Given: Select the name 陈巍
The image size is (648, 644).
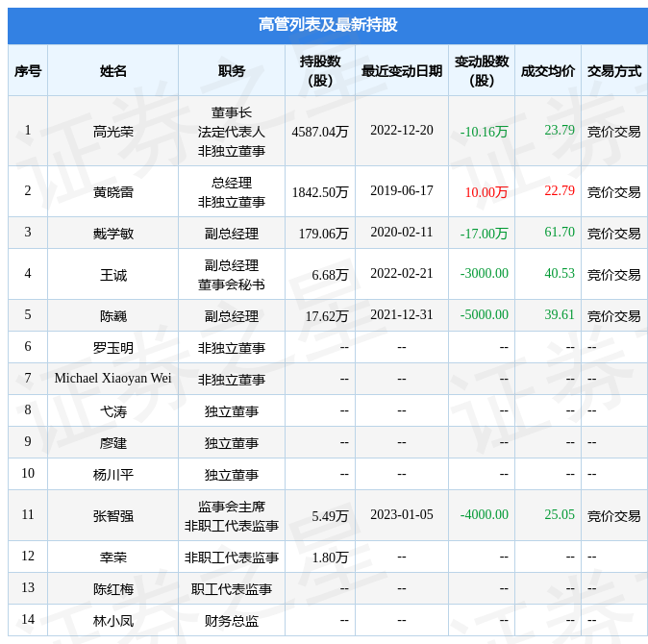Looking at the screenshot, I should [112, 316].
